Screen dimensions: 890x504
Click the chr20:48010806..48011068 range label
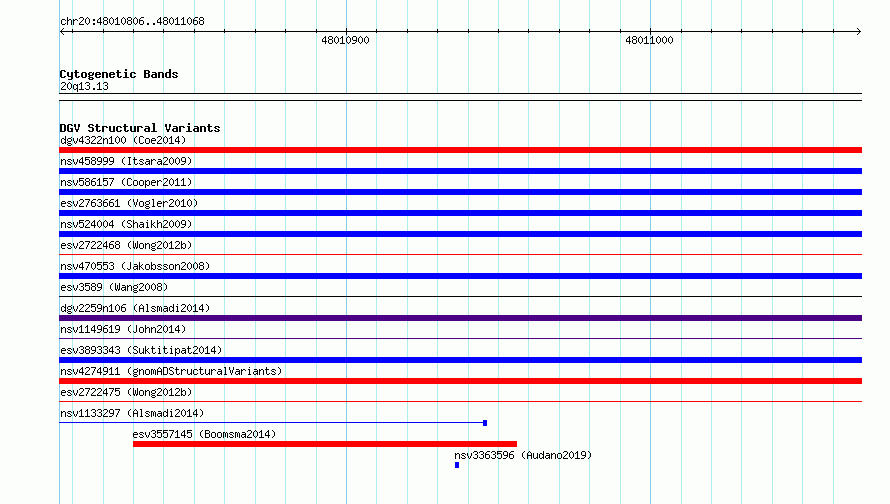click(x=132, y=21)
